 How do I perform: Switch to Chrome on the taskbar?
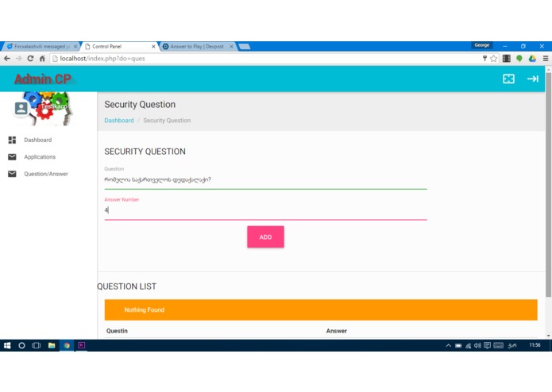(x=67, y=346)
